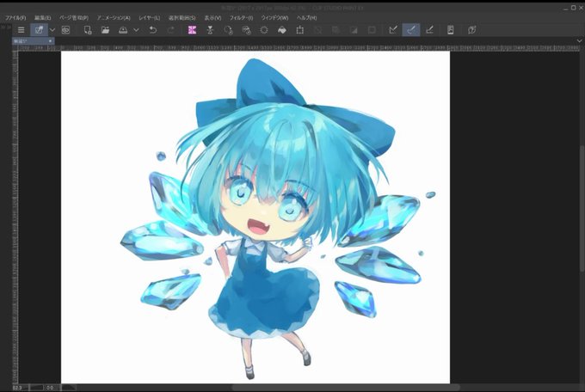
Task: Click the icon just left of the dotted-circle icon
Action: pyautogui.click(x=246, y=30)
